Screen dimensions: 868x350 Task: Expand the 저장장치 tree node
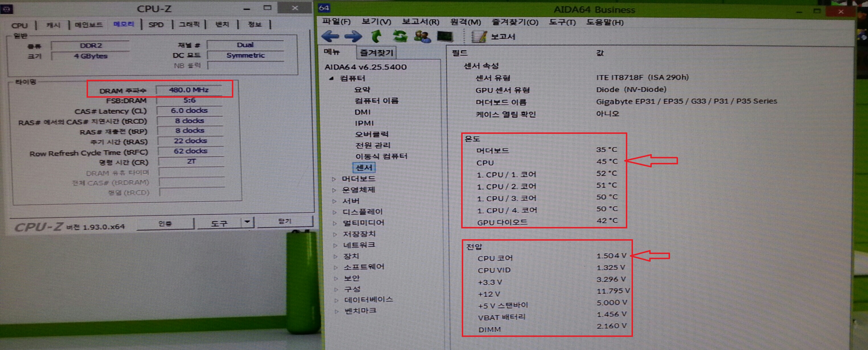coord(335,234)
